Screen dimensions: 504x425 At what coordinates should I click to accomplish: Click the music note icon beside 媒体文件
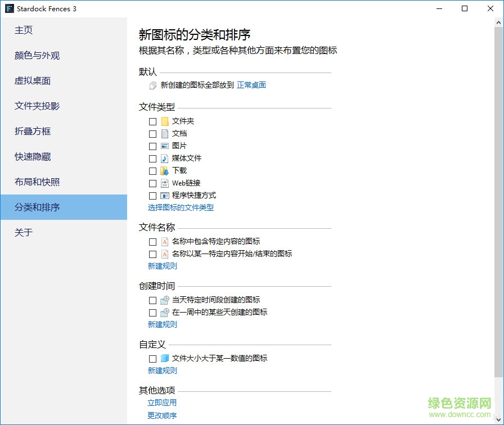coord(165,159)
